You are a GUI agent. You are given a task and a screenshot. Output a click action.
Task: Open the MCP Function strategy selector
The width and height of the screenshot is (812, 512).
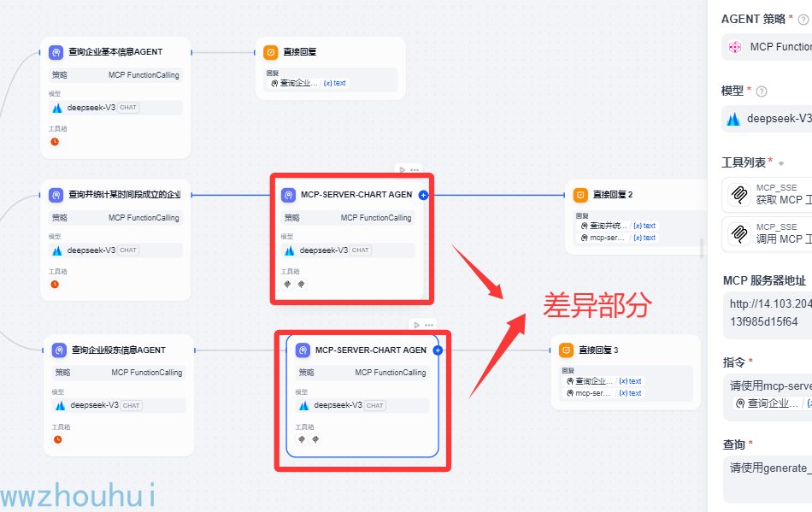click(x=767, y=47)
